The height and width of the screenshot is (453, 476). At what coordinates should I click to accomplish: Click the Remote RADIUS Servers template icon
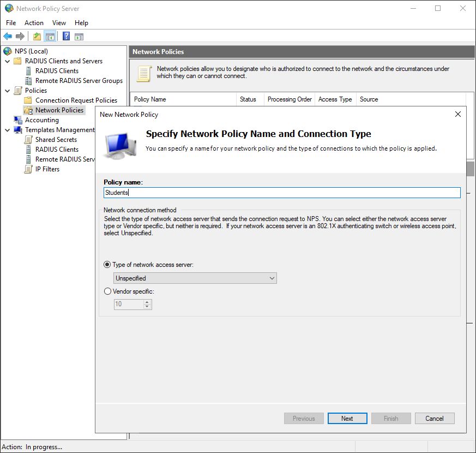(x=28, y=159)
